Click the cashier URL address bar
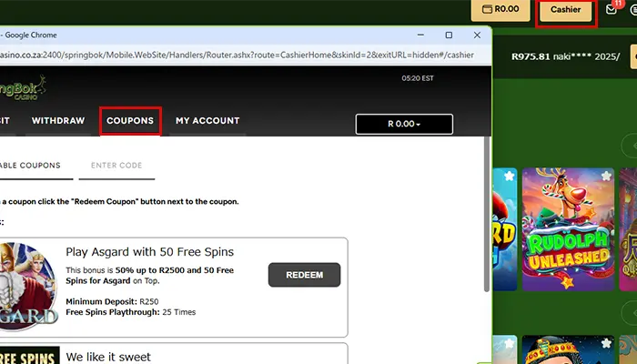The width and height of the screenshot is (637, 364). tap(237, 55)
